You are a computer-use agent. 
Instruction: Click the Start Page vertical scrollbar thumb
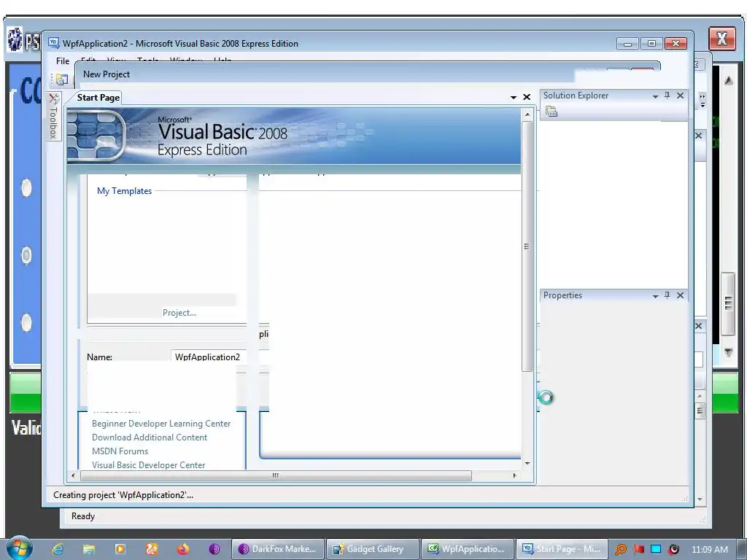tap(527, 246)
